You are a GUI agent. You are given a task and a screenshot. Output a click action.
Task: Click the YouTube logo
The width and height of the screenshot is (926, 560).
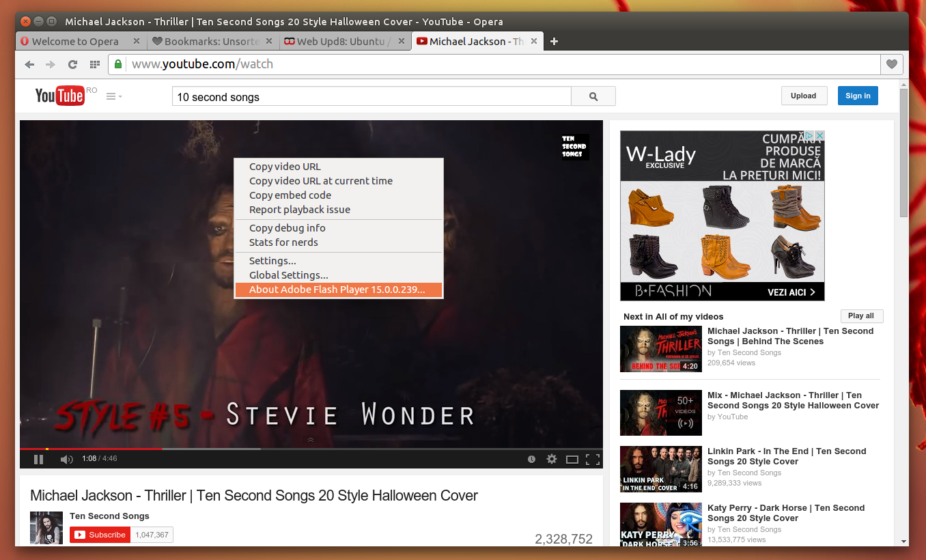[x=59, y=96]
